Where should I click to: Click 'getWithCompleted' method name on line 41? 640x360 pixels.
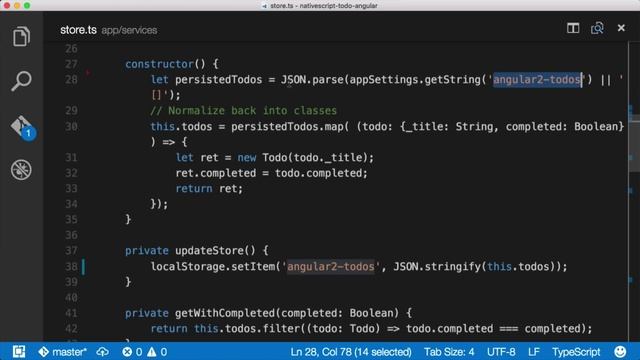tap(225, 313)
